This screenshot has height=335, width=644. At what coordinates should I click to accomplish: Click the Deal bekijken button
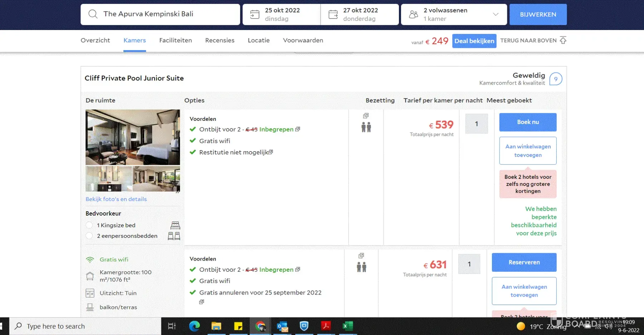[x=474, y=41]
